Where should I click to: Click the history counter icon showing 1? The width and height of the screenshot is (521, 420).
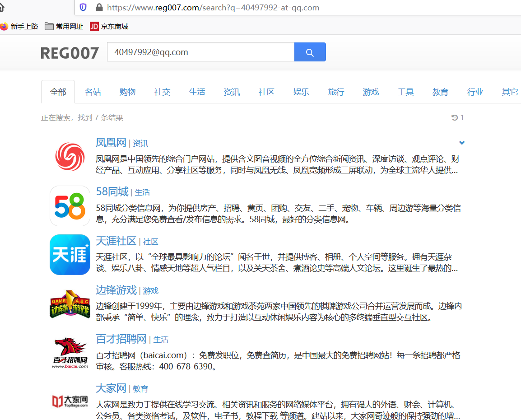(457, 117)
